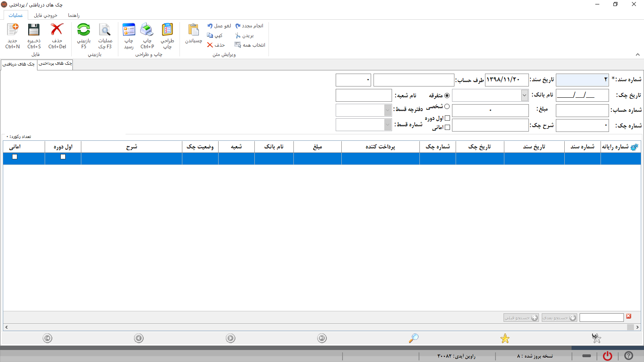Click the New (جدید) document icon
644x362 pixels.
point(12,31)
